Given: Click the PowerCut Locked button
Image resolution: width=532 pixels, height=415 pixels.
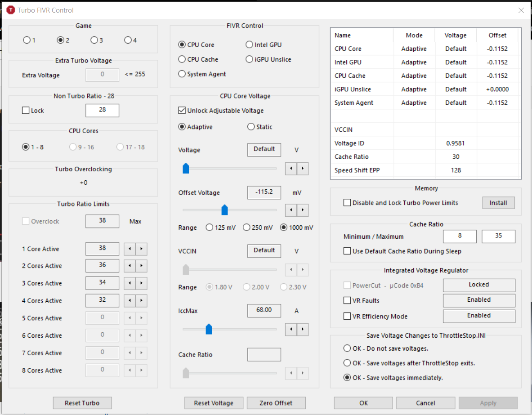Looking at the screenshot, I should [479, 285].
